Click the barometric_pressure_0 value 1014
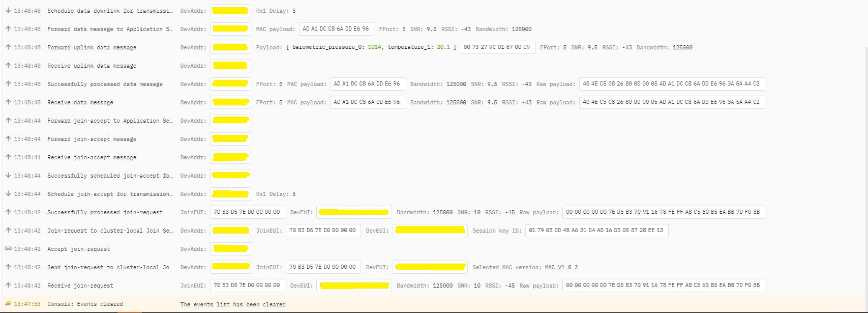 [x=375, y=47]
